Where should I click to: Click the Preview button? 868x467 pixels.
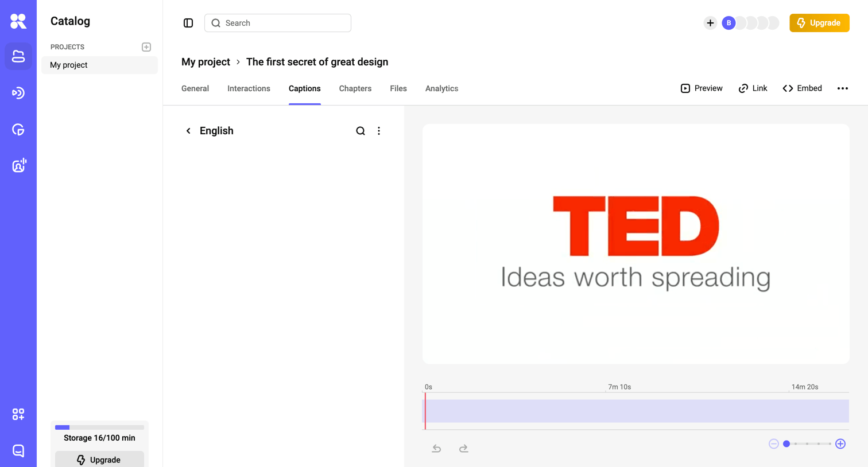point(702,88)
